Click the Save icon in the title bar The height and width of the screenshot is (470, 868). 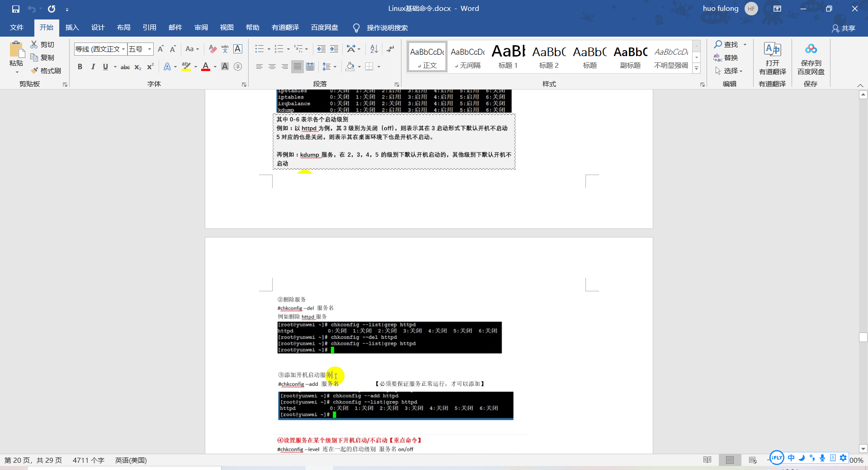pyautogui.click(x=16, y=9)
